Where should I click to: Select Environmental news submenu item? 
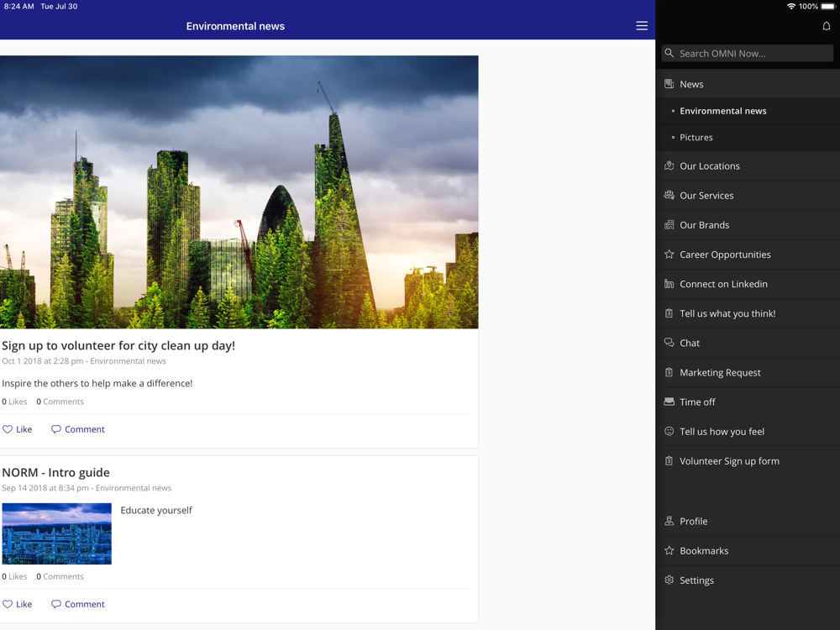722,111
